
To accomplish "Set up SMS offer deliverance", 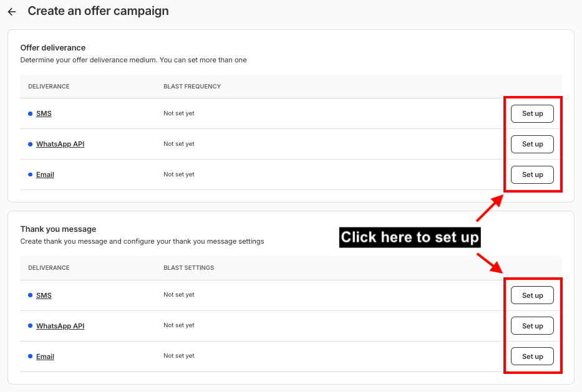I will click(532, 114).
